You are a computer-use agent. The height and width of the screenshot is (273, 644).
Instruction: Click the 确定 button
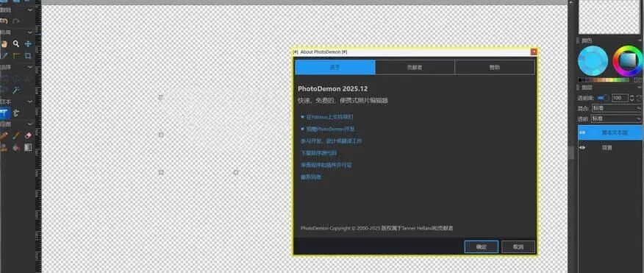click(482, 247)
